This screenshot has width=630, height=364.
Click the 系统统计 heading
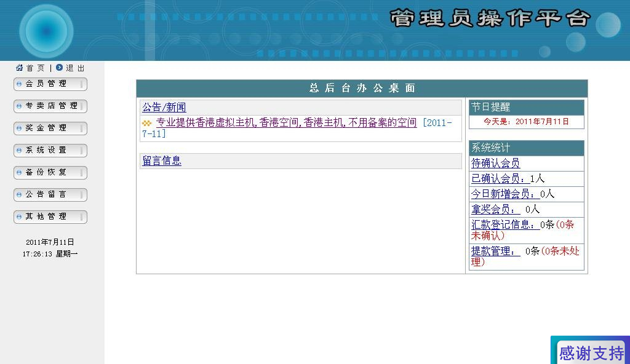coord(527,148)
